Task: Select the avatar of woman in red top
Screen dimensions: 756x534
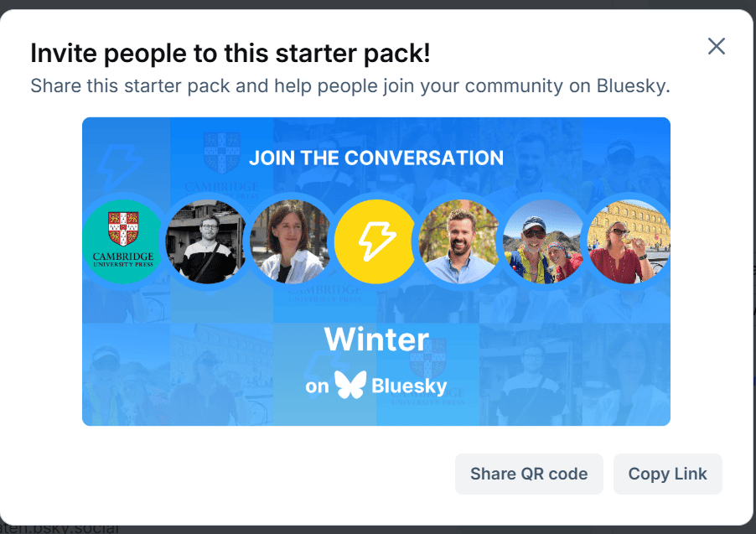Action: 629,241
